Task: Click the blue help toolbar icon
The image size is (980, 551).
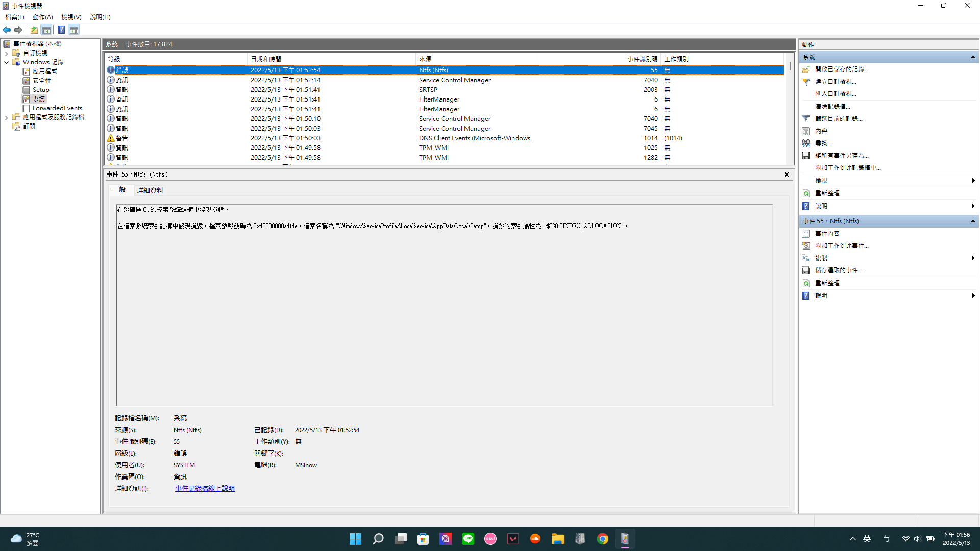Action: (x=61, y=30)
